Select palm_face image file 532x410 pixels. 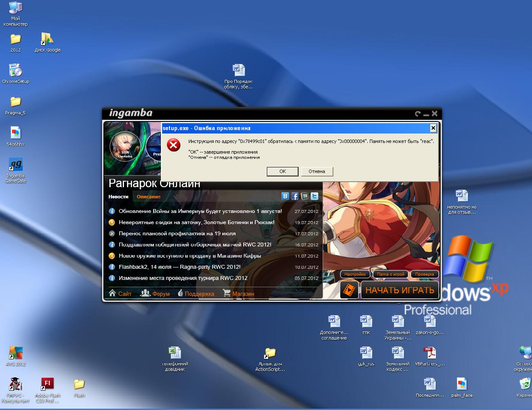click(x=462, y=388)
